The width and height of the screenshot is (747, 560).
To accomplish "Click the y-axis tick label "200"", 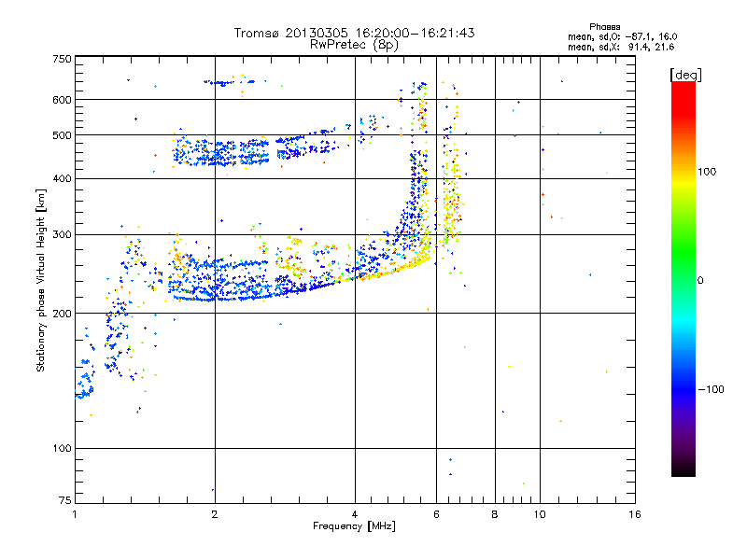I will coord(62,314).
